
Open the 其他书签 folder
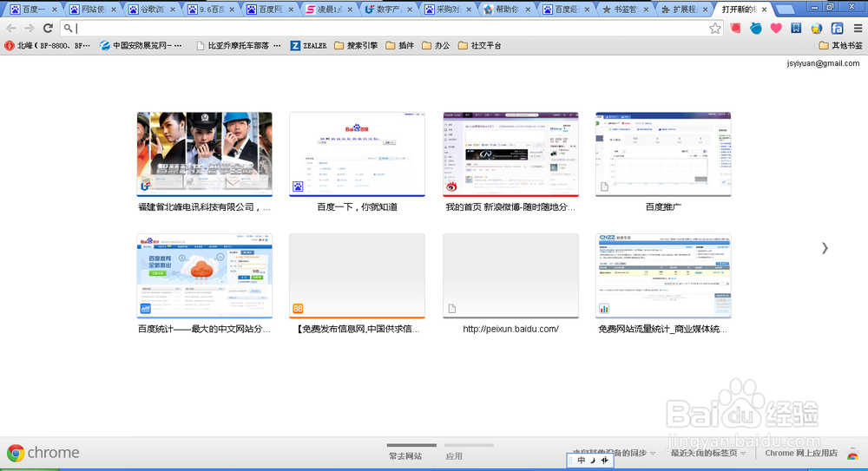pyautogui.click(x=840, y=45)
